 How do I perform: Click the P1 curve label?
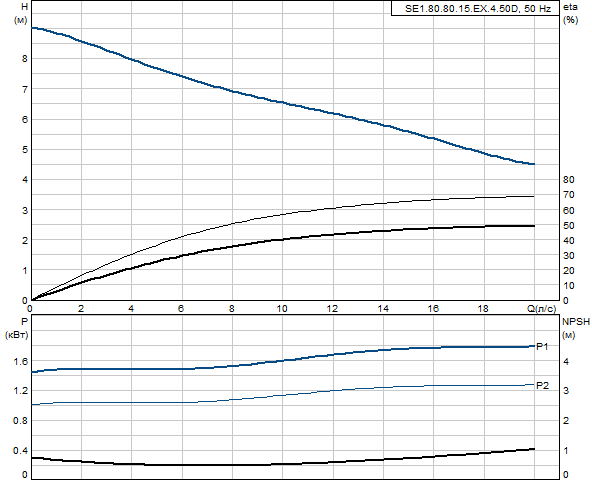(542, 346)
